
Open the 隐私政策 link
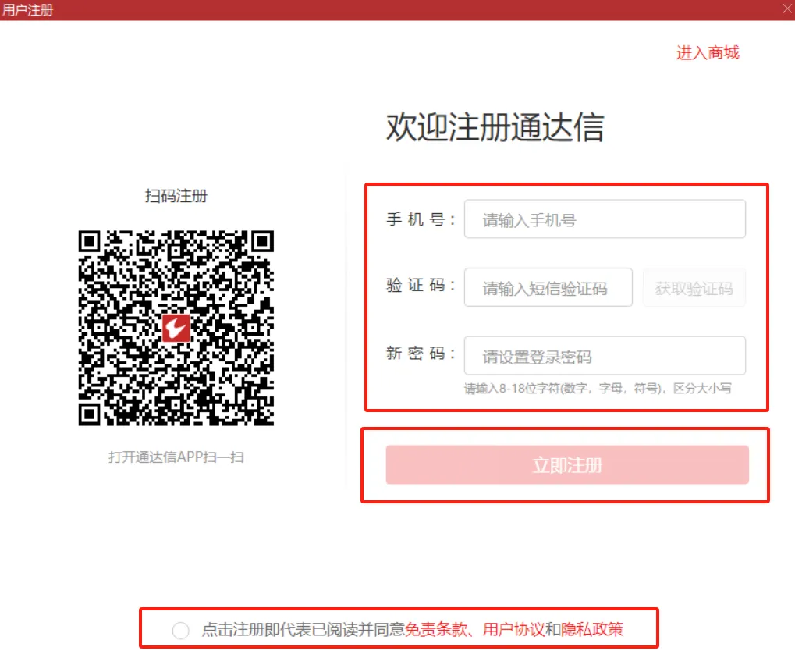592,629
